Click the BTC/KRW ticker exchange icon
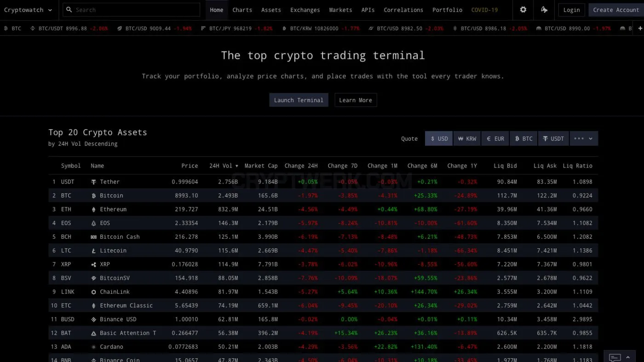The image size is (644, 362). (284, 29)
